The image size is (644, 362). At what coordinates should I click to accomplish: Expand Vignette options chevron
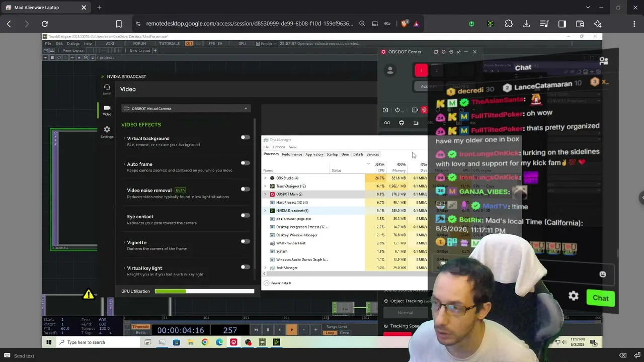[124, 242]
